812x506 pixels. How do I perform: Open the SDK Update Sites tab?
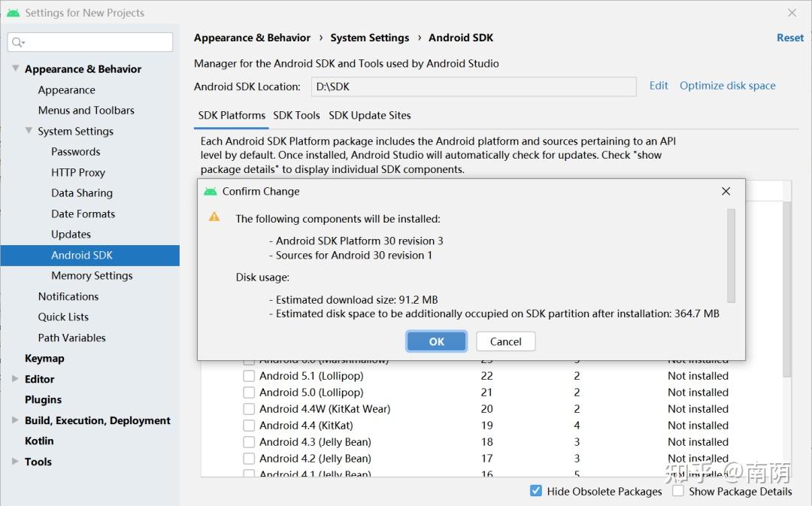point(369,115)
